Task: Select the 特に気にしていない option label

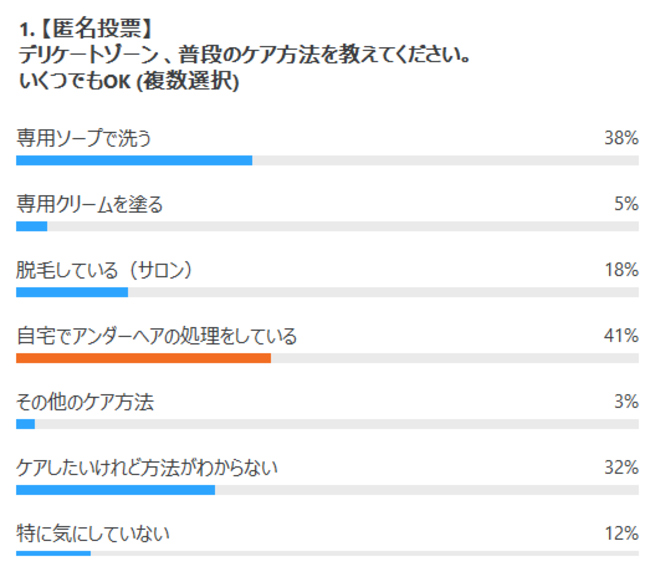Action: coord(93,534)
